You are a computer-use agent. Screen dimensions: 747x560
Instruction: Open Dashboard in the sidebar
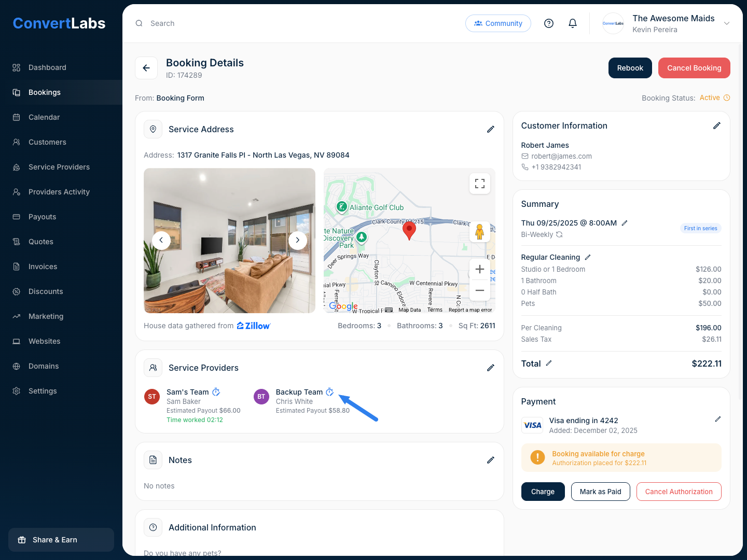(x=61, y=67)
